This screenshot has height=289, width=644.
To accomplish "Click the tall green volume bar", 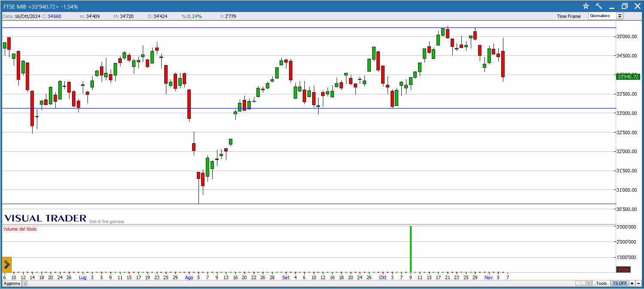I will pos(411,249).
